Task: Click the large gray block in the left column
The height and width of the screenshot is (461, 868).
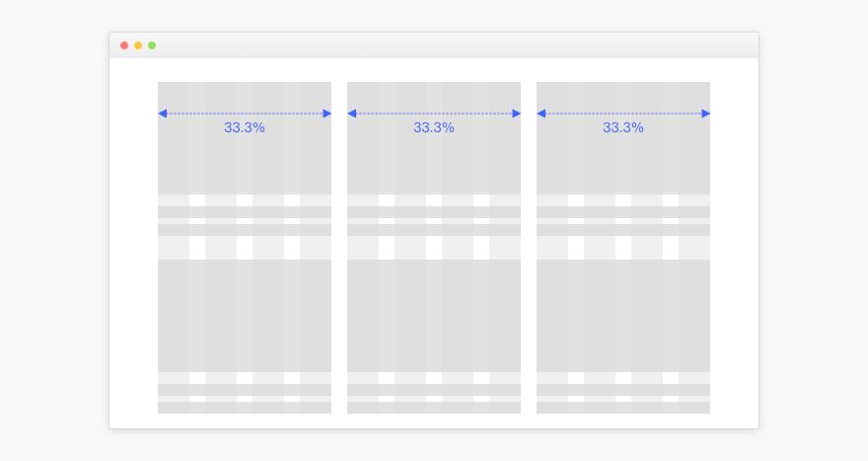Action: pyautogui.click(x=245, y=314)
